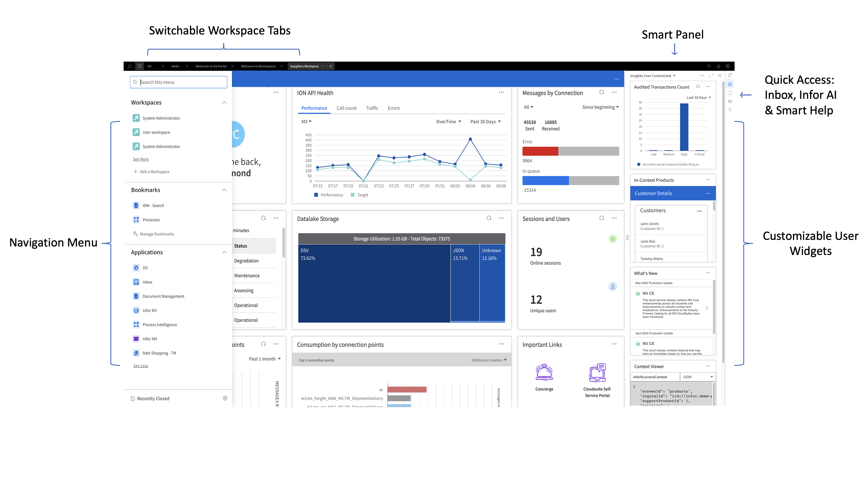Image resolution: width=868 pixels, height=477 pixels.
Task: Click the See More link
Action: click(140, 159)
